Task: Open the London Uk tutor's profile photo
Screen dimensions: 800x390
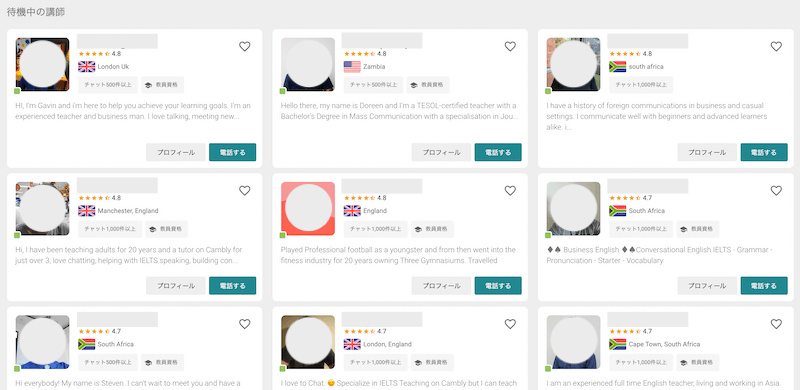Action: (x=42, y=64)
